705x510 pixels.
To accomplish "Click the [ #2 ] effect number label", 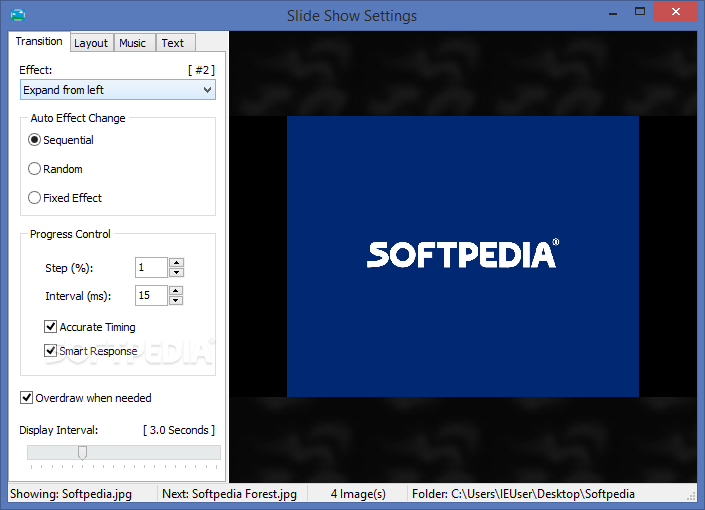I will 201,70.
